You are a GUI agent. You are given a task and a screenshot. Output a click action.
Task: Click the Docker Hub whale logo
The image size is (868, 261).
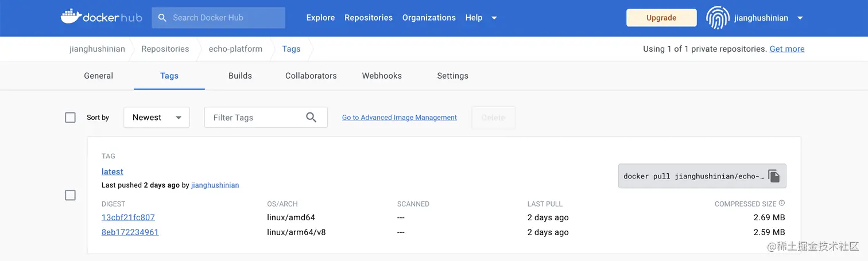pos(71,17)
